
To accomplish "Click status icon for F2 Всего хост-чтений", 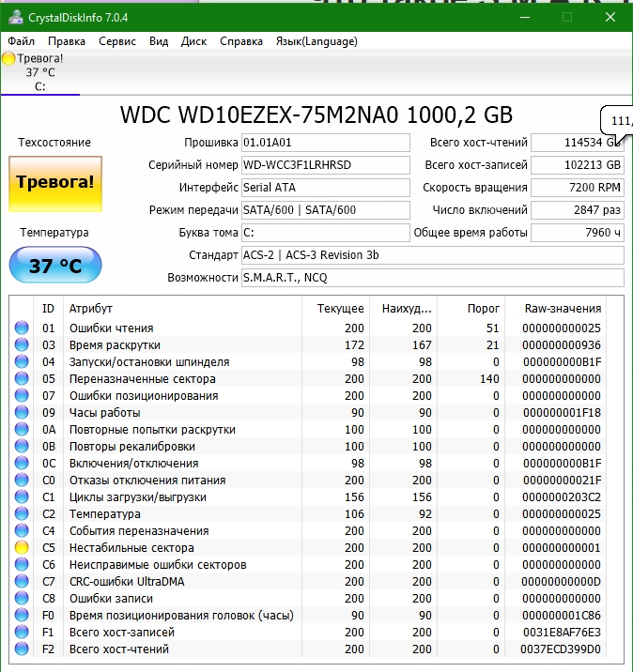I will (x=22, y=649).
